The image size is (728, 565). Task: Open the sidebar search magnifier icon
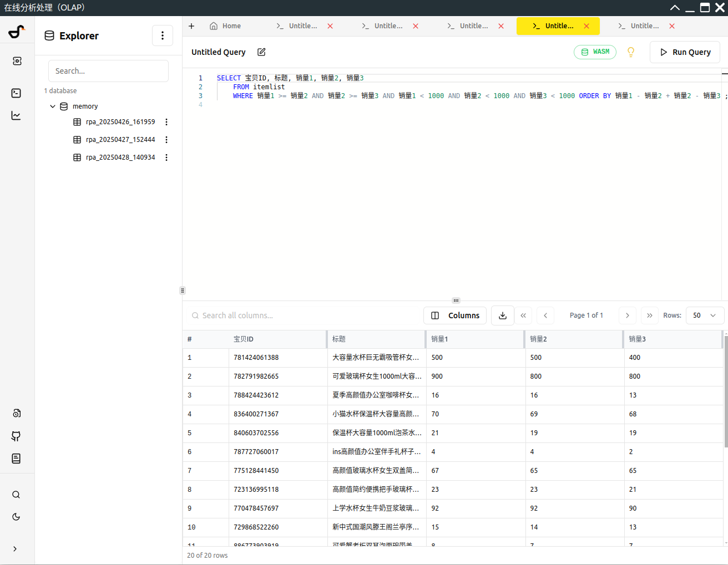tap(17, 495)
